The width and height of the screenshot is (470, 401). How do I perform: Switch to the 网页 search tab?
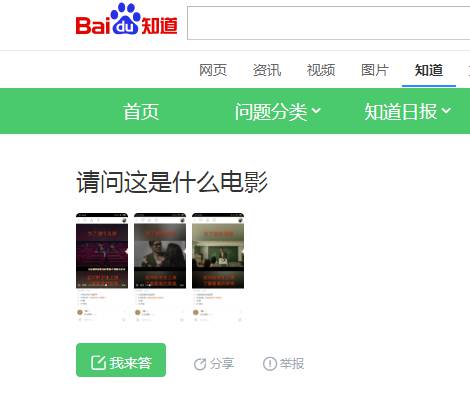(213, 70)
